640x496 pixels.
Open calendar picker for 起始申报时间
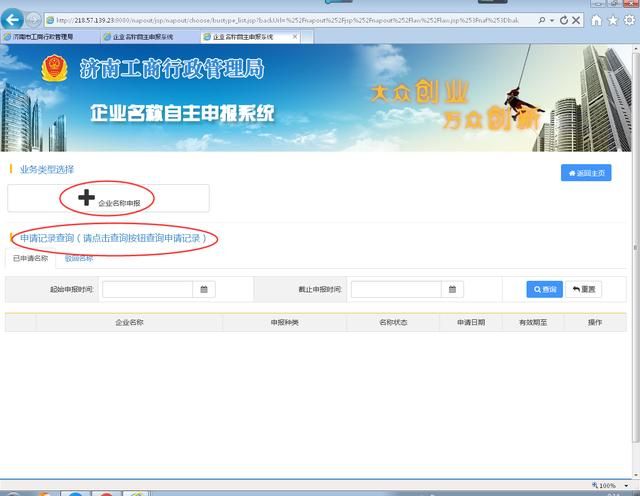point(204,289)
